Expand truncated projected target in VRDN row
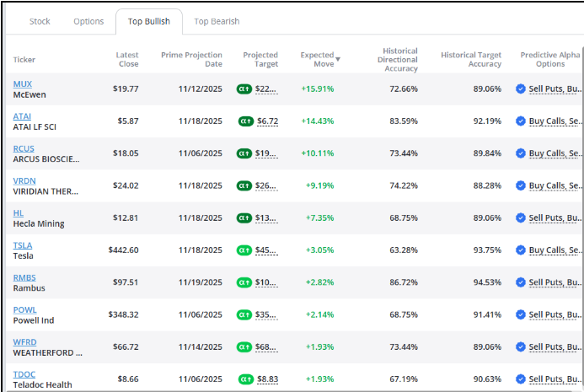The width and height of the screenshot is (584, 392). 266,185
